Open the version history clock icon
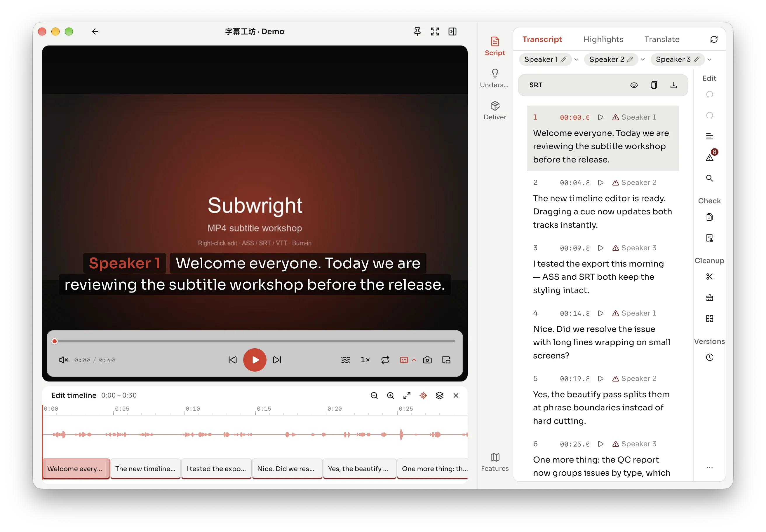The image size is (766, 532). coord(709,357)
